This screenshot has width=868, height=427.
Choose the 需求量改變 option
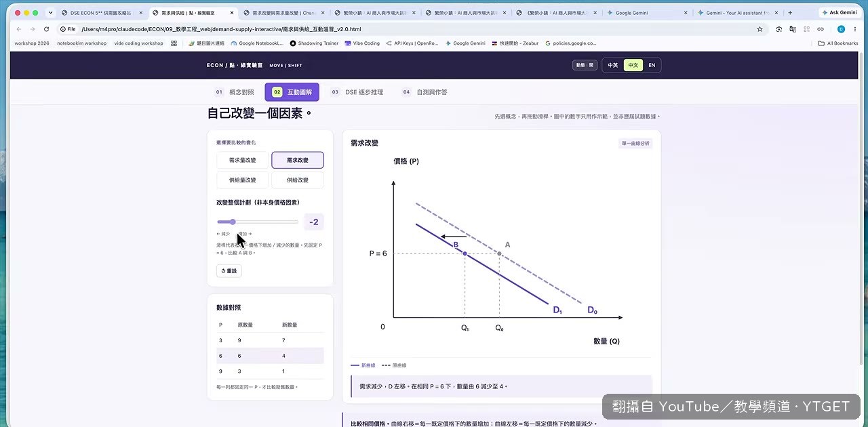tap(243, 160)
